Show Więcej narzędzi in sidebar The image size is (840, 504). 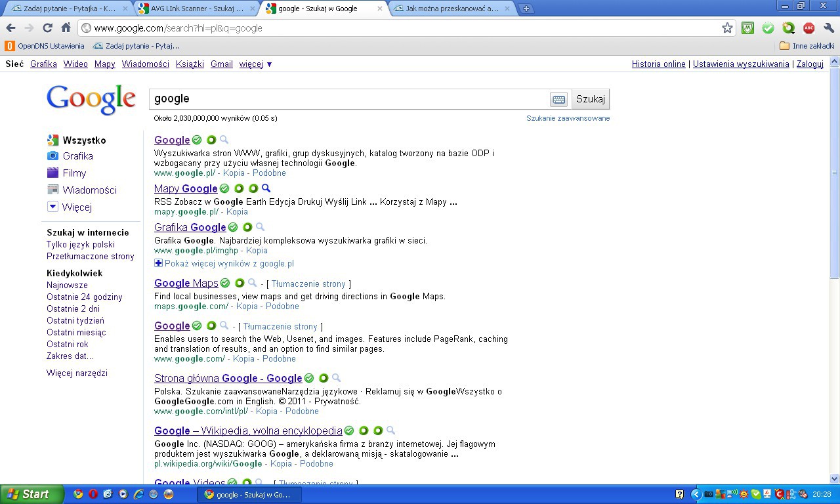click(77, 373)
